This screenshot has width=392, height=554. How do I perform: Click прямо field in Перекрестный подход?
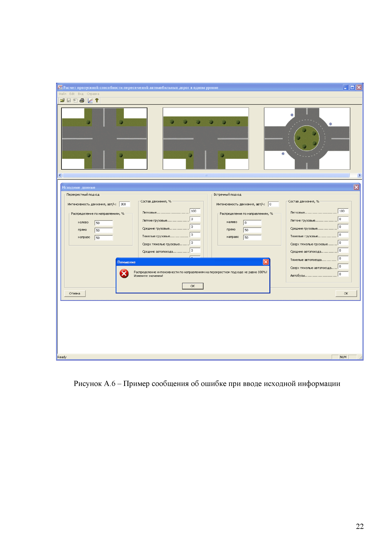click(104, 230)
